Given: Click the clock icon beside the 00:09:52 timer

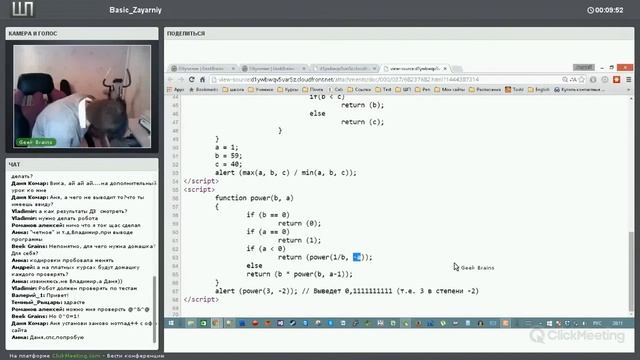Looking at the screenshot, I should pyautogui.click(x=590, y=10).
